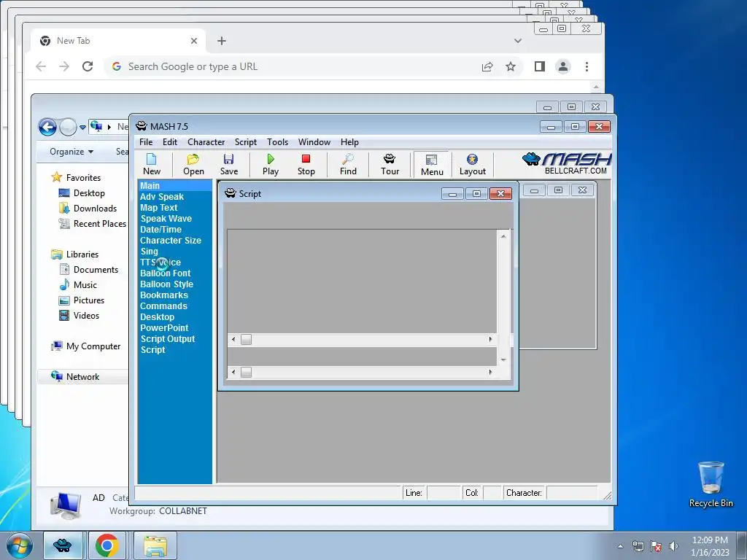
Task: Click the Script window's vertical scrollbar up arrow
Action: [503, 236]
